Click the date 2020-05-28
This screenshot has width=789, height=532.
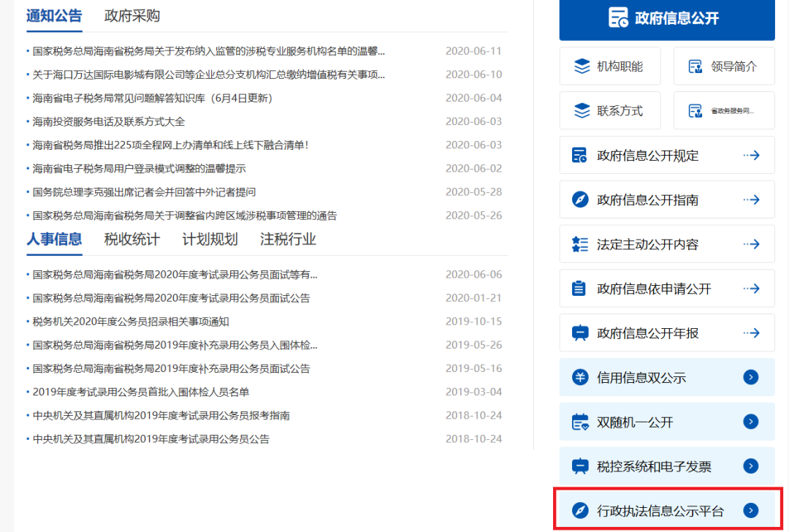point(473,191)
